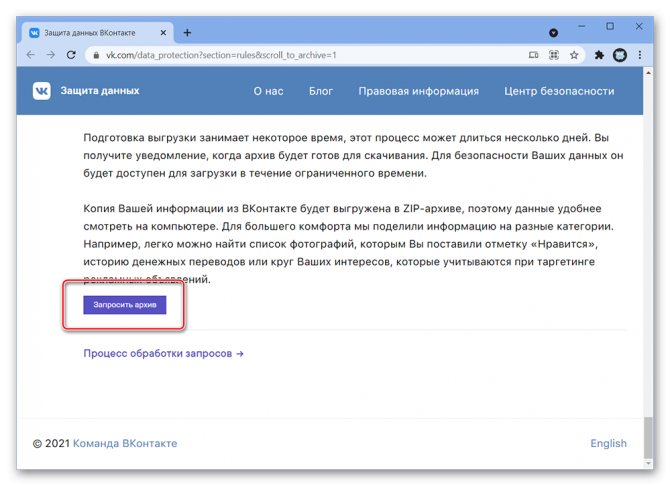Viewport: 670px width, 486px height.
Task: Open the browser profile avatar
Action: [x=620, y=55]
